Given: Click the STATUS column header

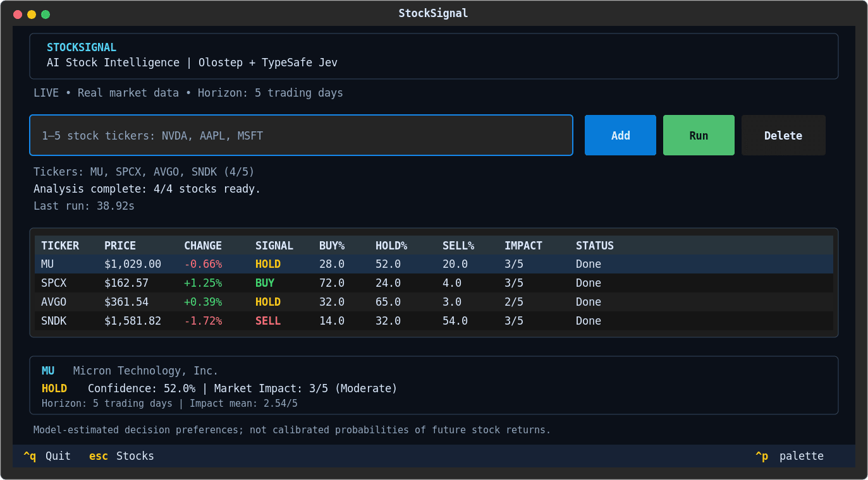Looking at the screenshot, I should coord(595,246).
